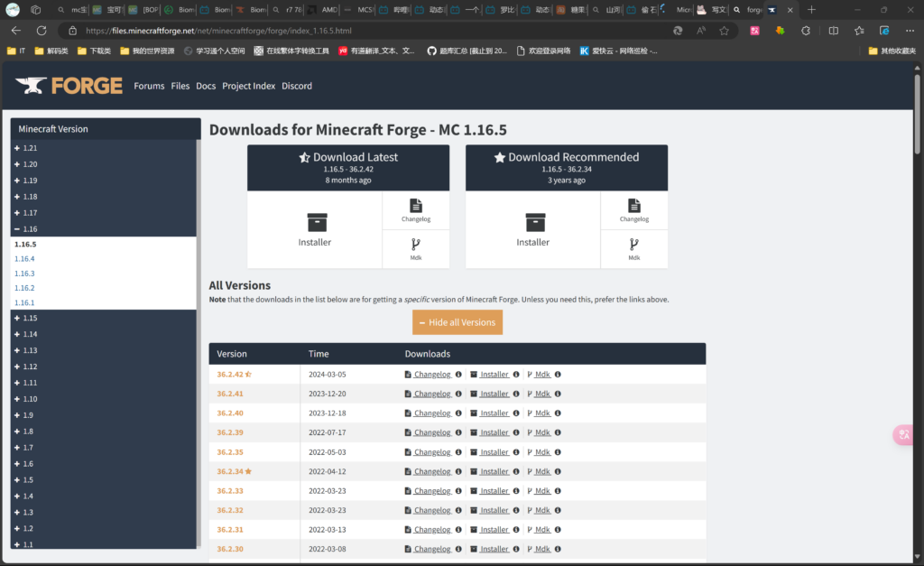Open the GitHub bookmark in the bookmarks bar
Viewport: 924px width, 566px height.
click(467, 51)
